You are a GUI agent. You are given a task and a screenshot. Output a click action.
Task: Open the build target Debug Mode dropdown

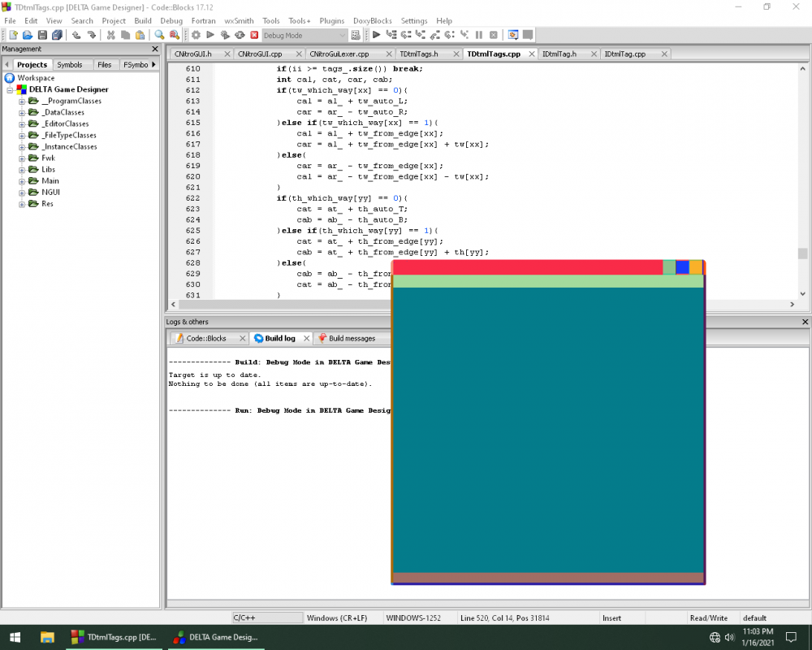pos(342,36)
